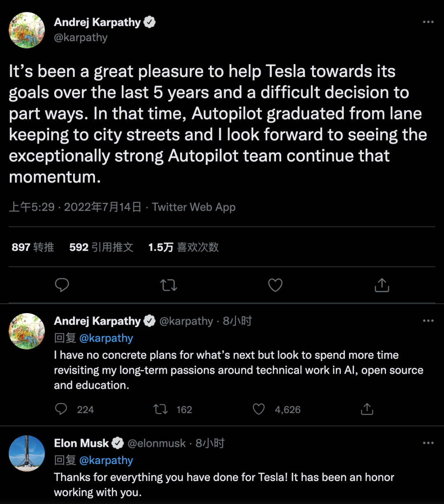Share the 'no concrete plans' reply tweet
This screenshot has width=444, height=504.
click(367, 409)
